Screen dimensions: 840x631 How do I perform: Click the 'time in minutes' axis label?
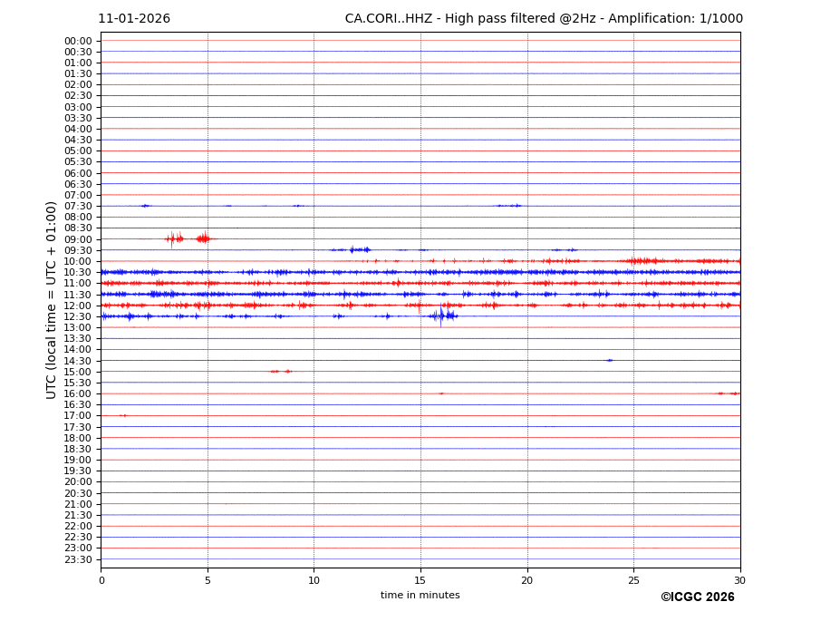pos(420,596)
